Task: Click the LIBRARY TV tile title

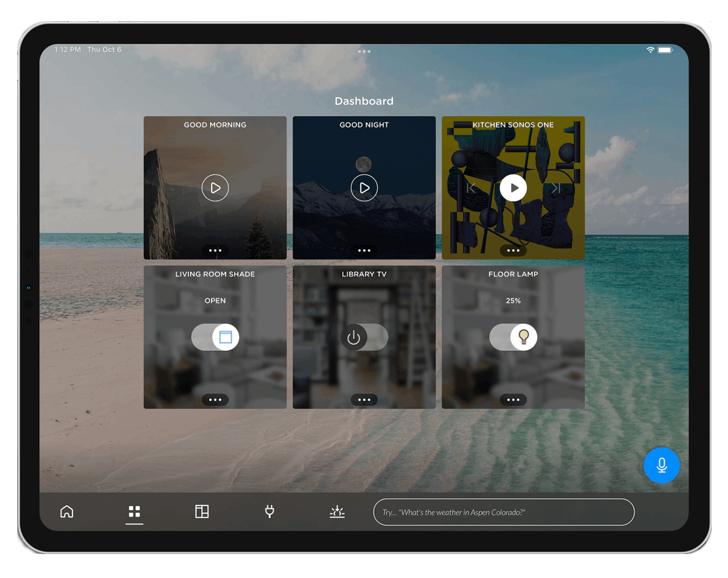Action: pyautogui.click(x=364, y=274)
